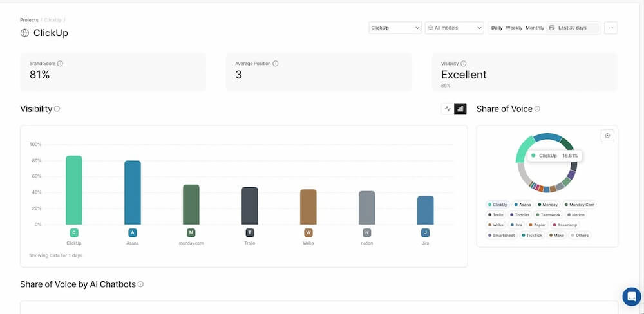Click info icon for Share of Voice by AI Chatbots
Viewport: 644px width, 314px height.
(140, 284)
